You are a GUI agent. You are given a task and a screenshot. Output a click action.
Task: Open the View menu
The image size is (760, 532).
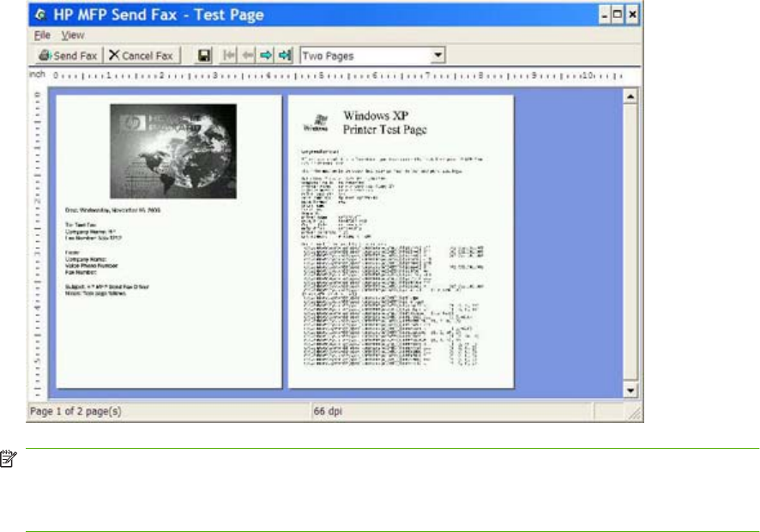[x=73, y=35]
